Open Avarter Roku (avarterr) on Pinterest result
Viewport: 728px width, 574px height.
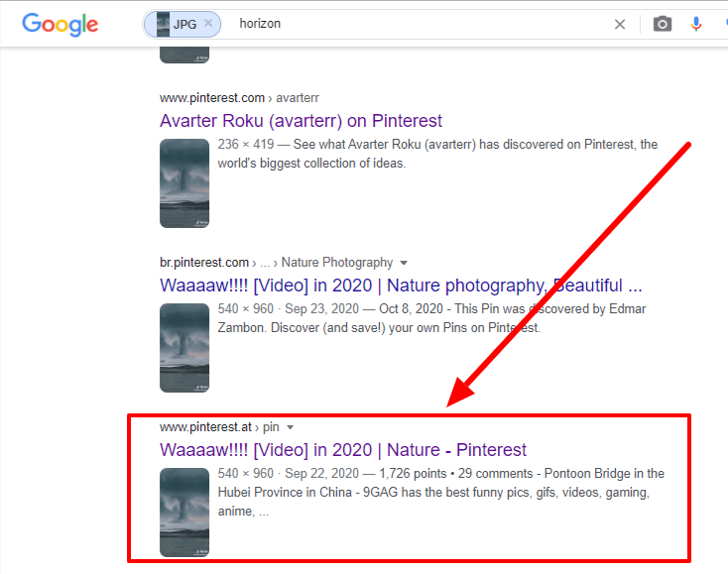[x=301, y=121]
